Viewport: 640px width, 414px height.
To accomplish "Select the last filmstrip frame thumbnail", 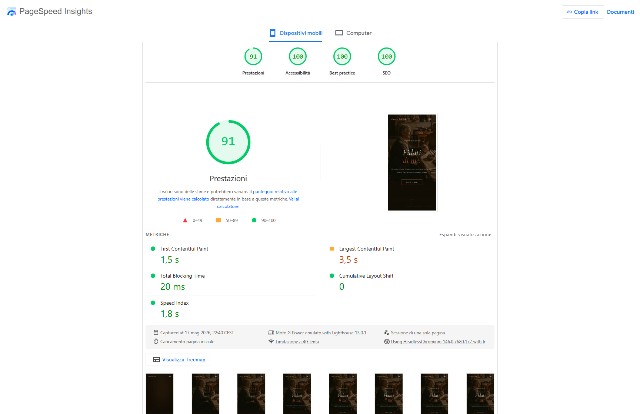I will 480,394.
